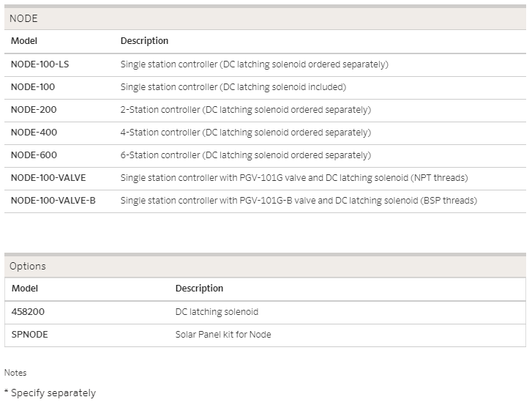Click the Notes heading
The height and width of the screenshot is (405, 532).
coord(15,373)
